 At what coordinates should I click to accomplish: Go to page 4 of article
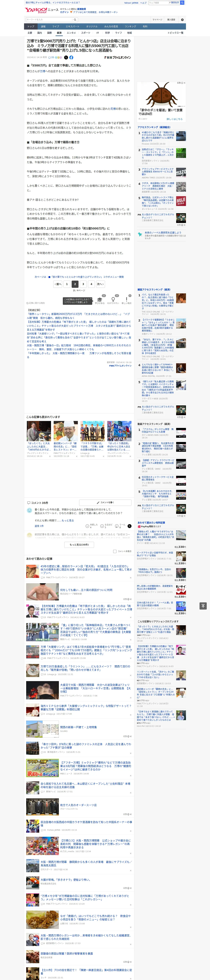coord(91,284)
